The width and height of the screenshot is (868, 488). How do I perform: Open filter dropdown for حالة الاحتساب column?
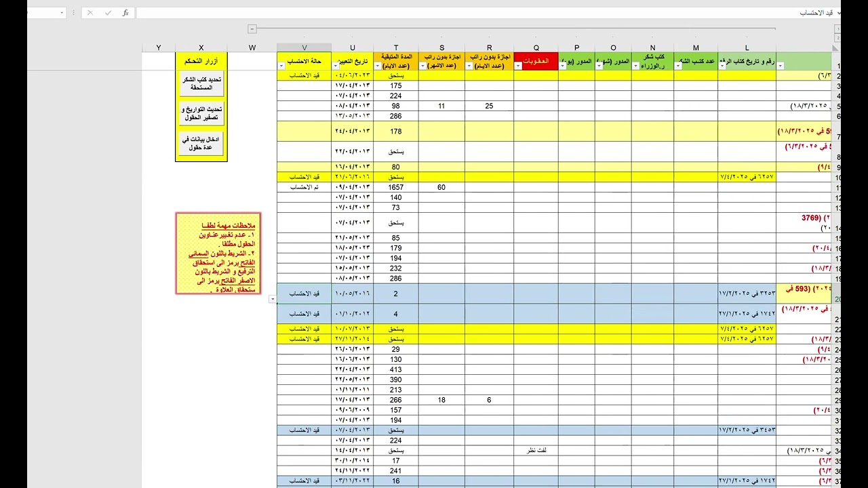(x=282, y=66)
